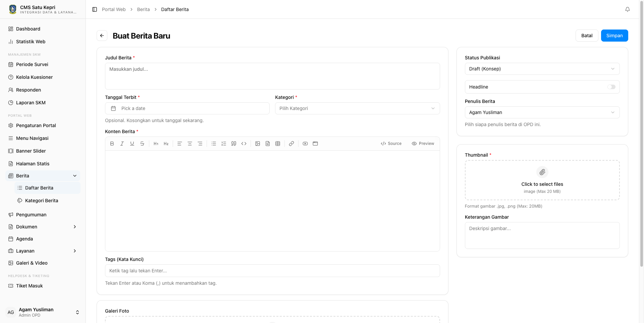Apply underline formatting in editor
Viewport: 644px width, 323px height.
coord(132,144)
